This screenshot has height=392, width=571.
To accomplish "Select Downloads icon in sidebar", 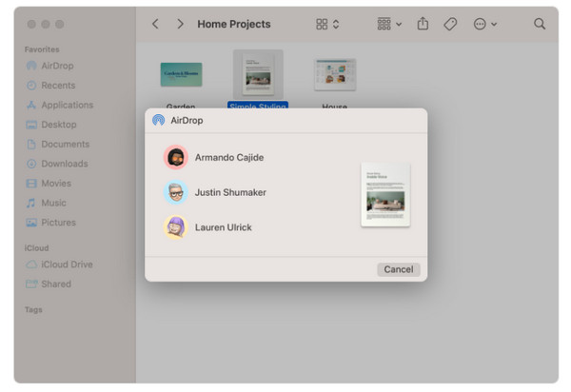I will point(31,164).
